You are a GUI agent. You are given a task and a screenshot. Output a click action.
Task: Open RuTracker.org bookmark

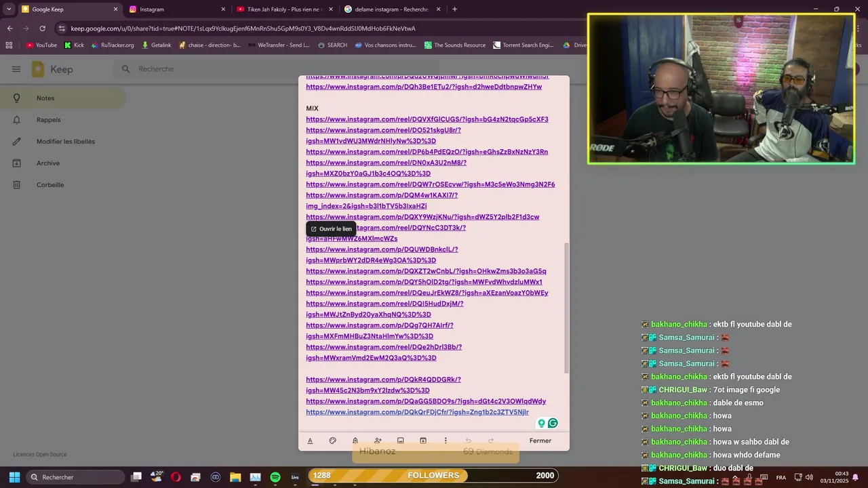coord(112,45)
